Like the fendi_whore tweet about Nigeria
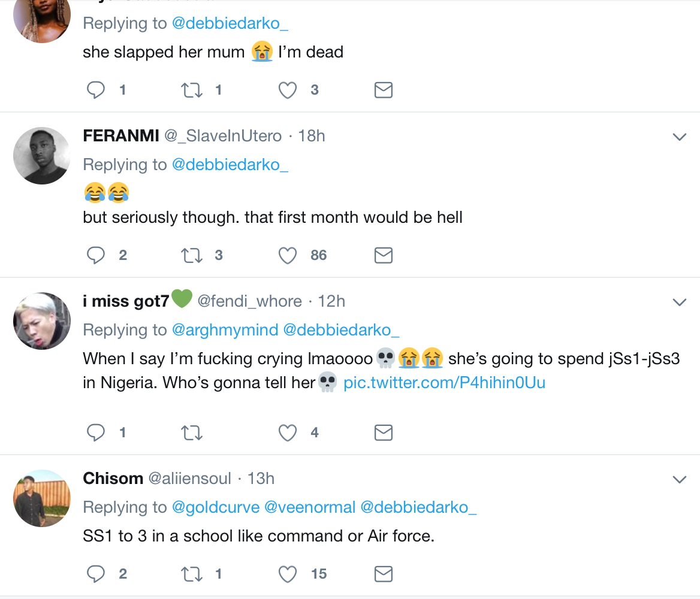The height and width of the screenshot is (599, 700). point(288,433)
